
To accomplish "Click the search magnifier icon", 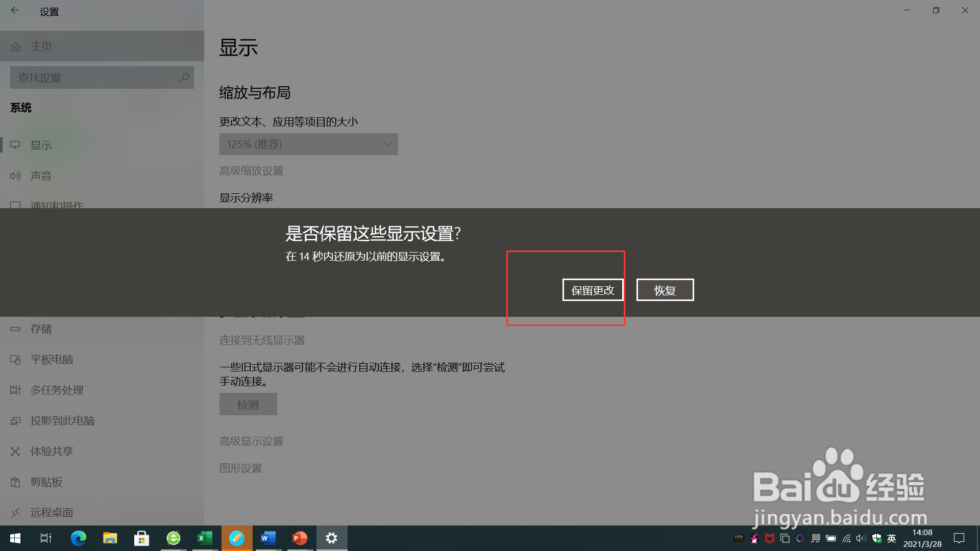I will tap(184, 78).
